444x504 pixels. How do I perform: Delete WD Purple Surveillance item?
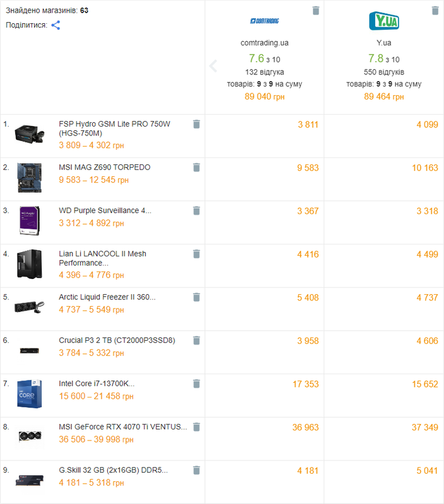click(x=197, y=210)
